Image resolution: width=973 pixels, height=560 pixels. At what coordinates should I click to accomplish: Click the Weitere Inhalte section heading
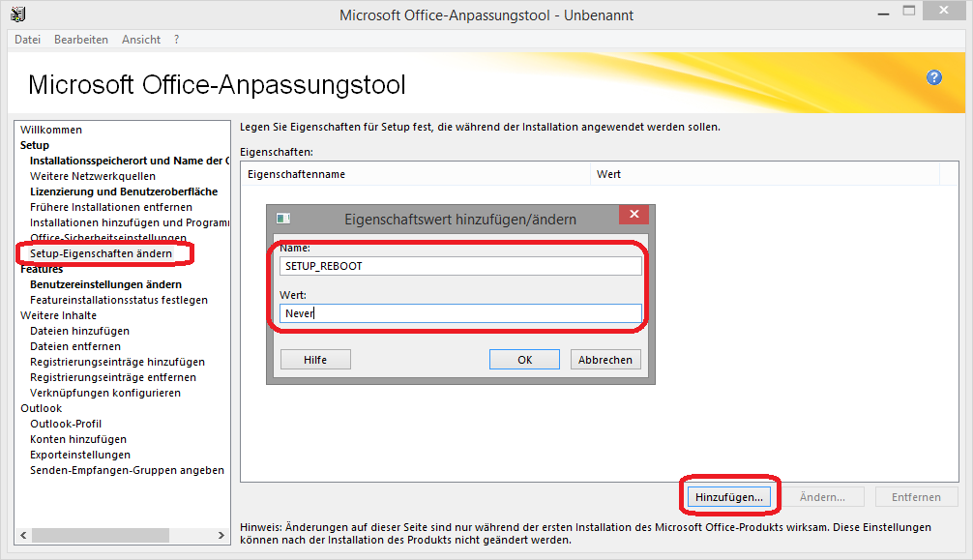(x=58, y=315)
